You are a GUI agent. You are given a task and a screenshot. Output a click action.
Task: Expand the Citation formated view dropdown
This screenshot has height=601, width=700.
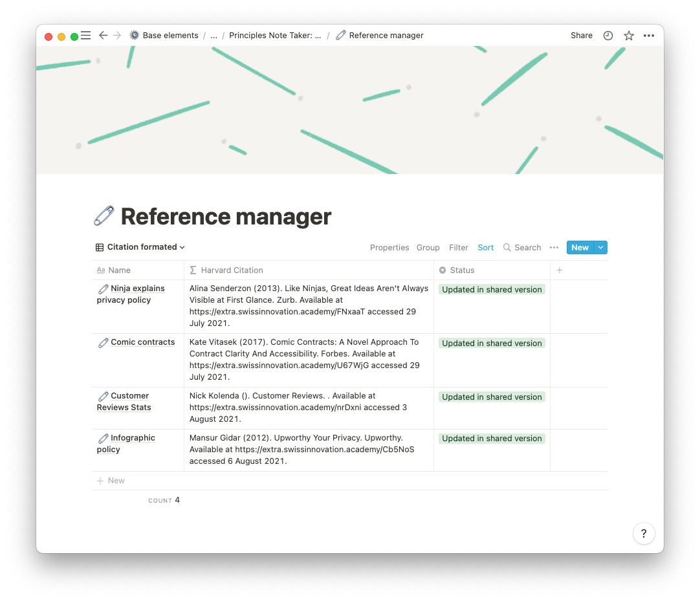(140, 247)
